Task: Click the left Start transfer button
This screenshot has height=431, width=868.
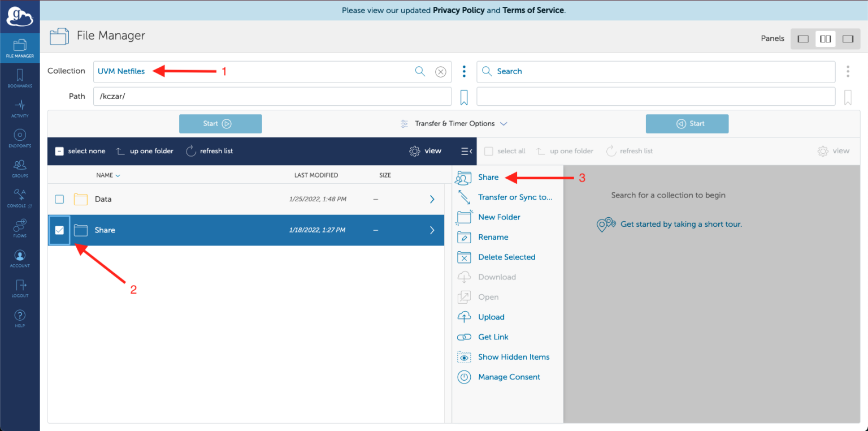Action: pyautogui.click(x=220, y=123)
